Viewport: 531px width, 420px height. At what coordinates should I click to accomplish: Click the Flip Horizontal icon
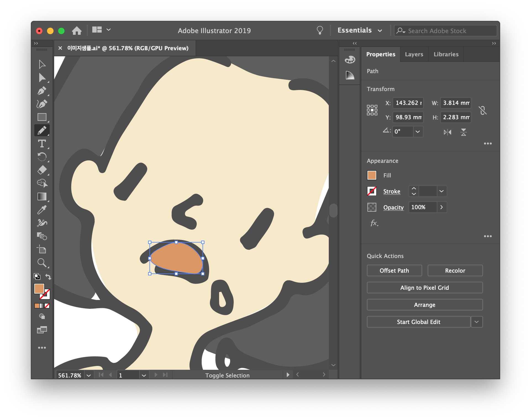448,132
